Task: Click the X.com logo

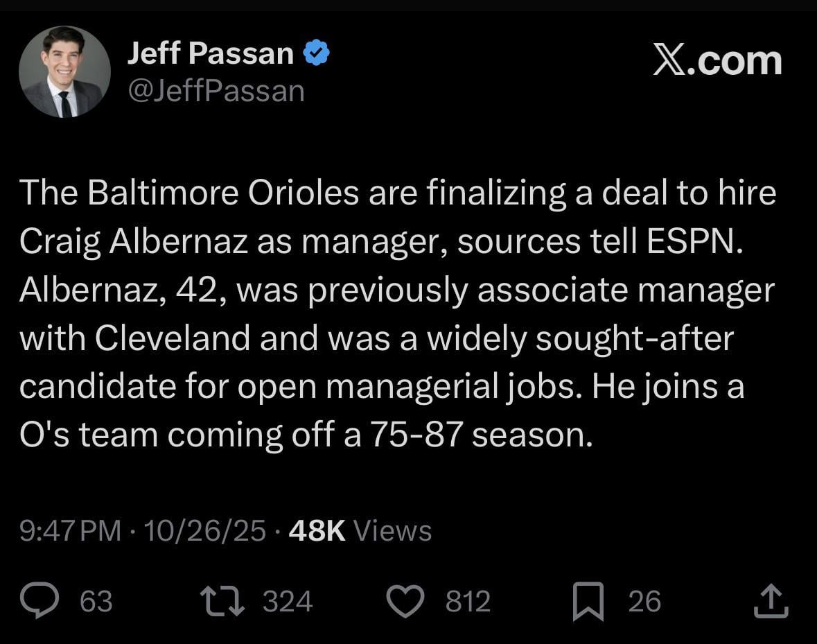Action: pyautogui.click(x=719, y=61)
